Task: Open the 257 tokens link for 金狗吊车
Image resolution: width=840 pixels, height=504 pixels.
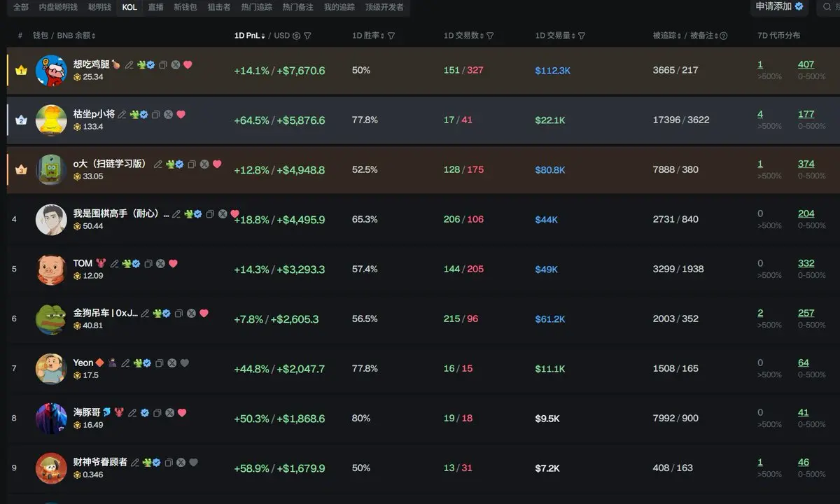Action: [x=806, y=313]
